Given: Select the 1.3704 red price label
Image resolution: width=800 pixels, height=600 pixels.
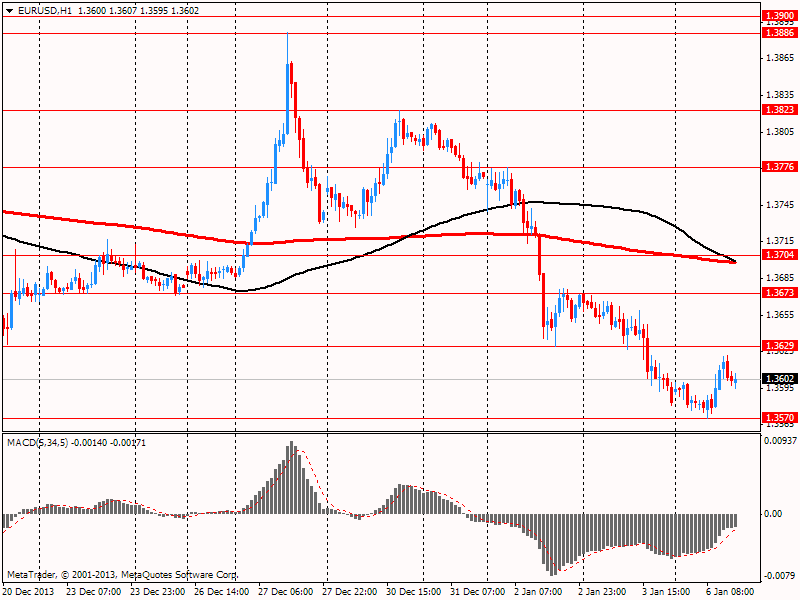Looking at the screenshot, I should (x=780, y=255).
